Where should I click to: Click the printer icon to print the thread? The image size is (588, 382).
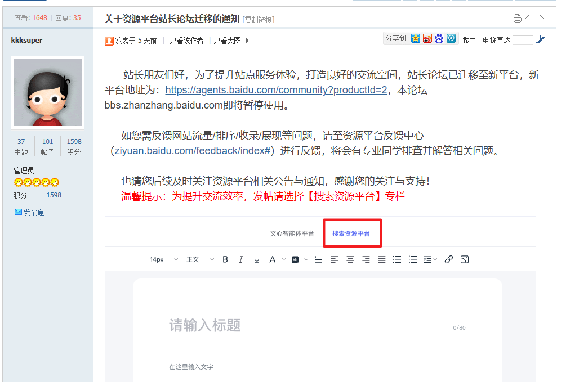tap(518, 19)
